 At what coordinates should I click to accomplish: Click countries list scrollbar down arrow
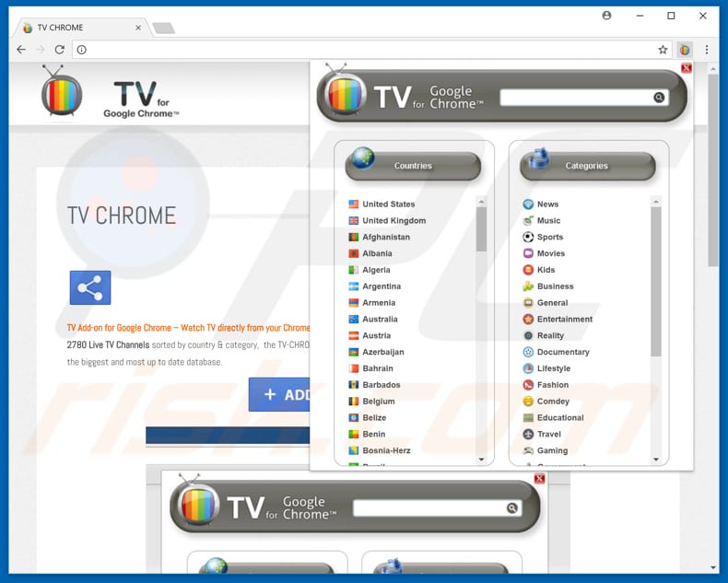point(481,459)
